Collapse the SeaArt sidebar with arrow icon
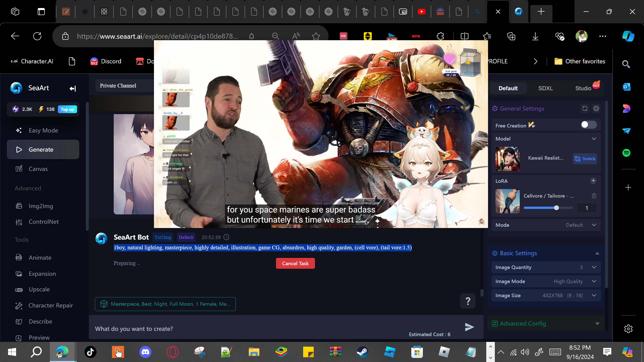This screenshot has height=362, width=644. (73, 88)
